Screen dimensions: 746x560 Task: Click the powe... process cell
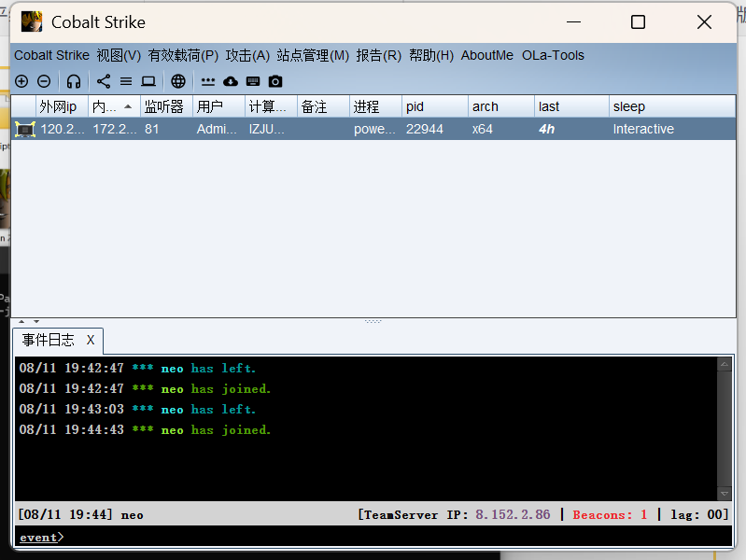point(374,130)
